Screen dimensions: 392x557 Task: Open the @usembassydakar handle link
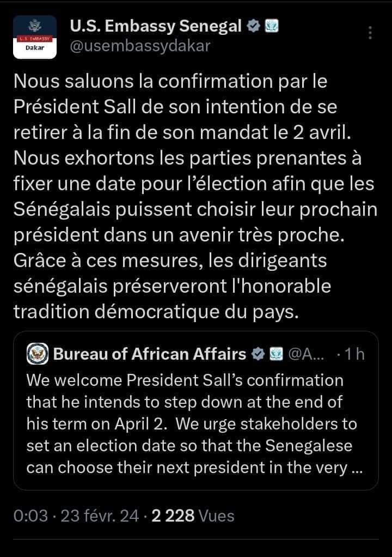click(x=140, y=46)
